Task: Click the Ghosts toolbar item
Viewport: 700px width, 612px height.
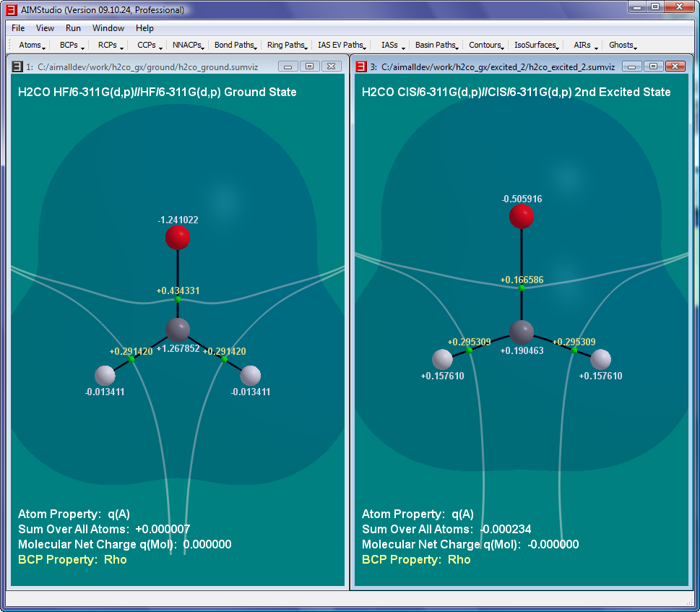Action: (623, 45)
